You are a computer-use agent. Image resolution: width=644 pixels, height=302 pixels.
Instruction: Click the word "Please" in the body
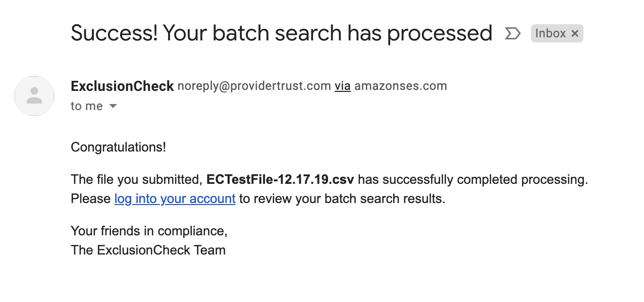pos(91,199)
